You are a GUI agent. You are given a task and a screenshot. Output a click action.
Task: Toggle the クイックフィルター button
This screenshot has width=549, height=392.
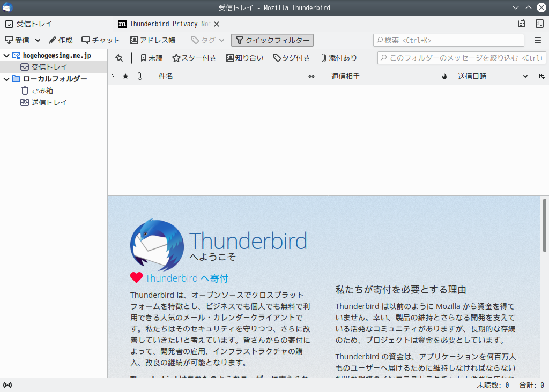[272, 40]
